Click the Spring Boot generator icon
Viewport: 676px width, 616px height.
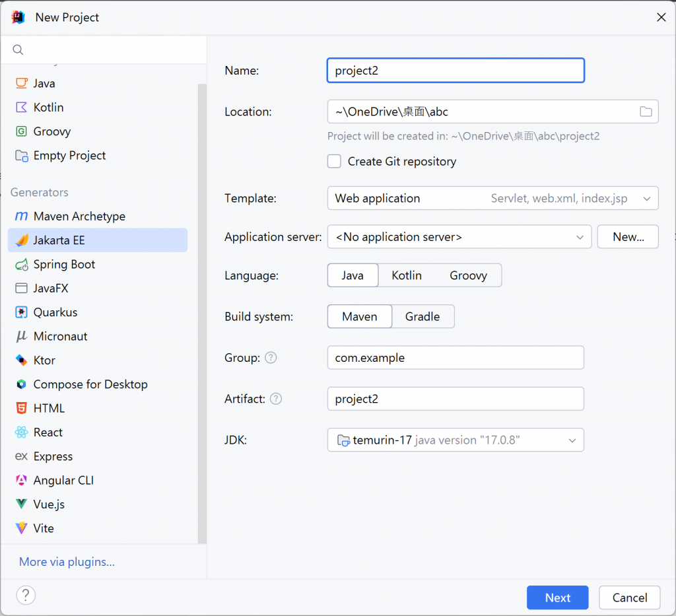22,265
